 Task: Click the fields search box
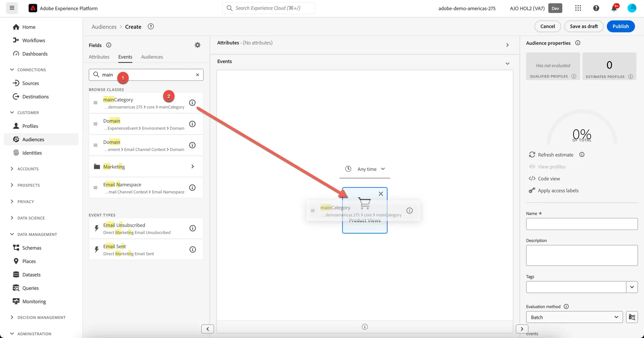(146, 75)
